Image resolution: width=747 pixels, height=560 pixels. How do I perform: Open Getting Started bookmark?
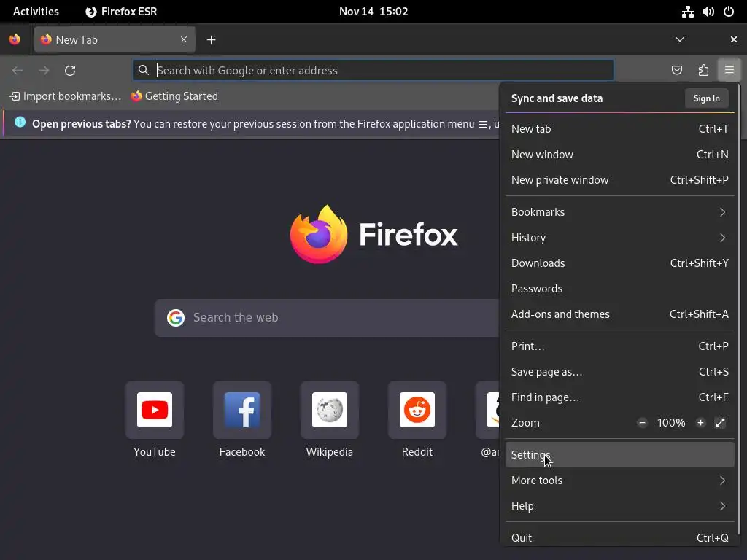click(175, 96)
